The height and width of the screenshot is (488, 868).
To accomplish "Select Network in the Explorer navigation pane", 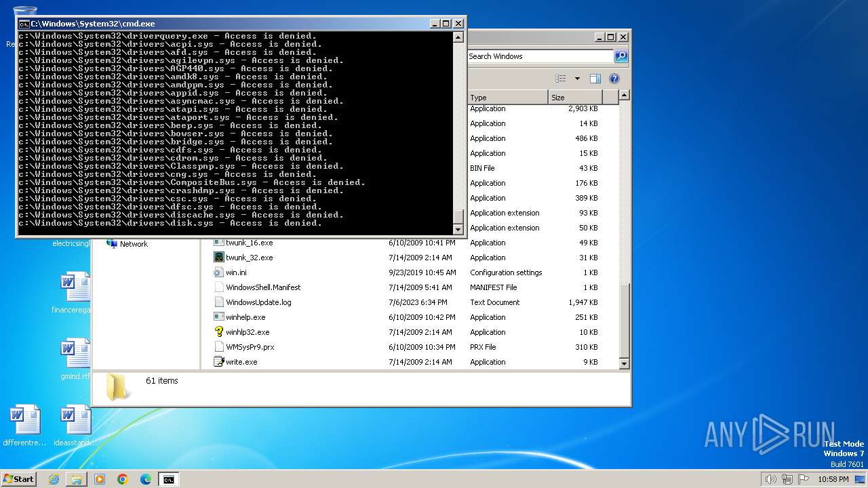I will tap(134, 244).
